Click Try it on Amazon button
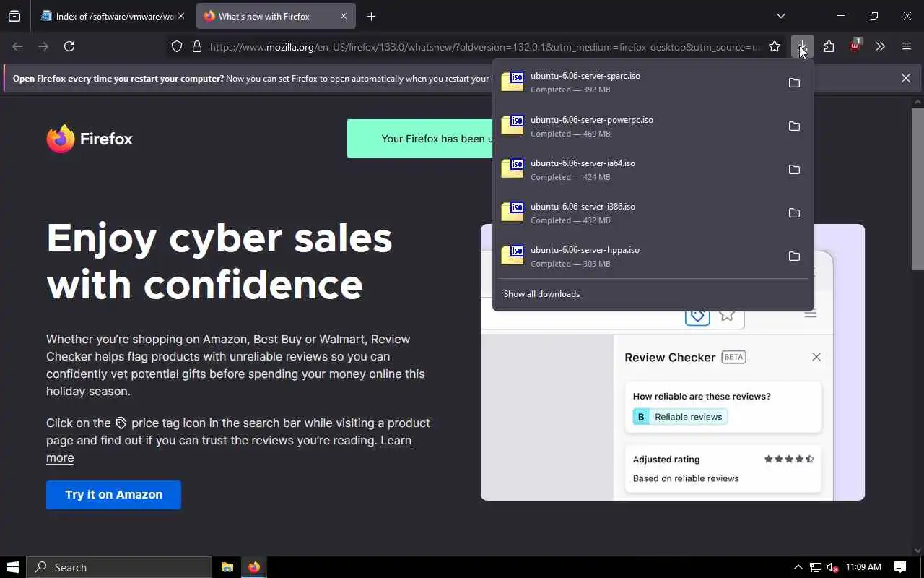This screenshot has width=924, height=578. pyautogui.click(x=113, y=495)
